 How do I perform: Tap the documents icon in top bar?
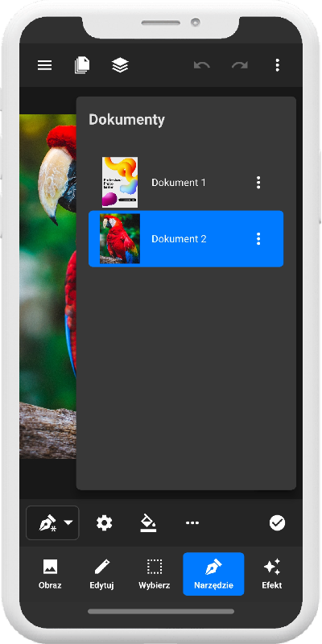(x=82, y=65)
